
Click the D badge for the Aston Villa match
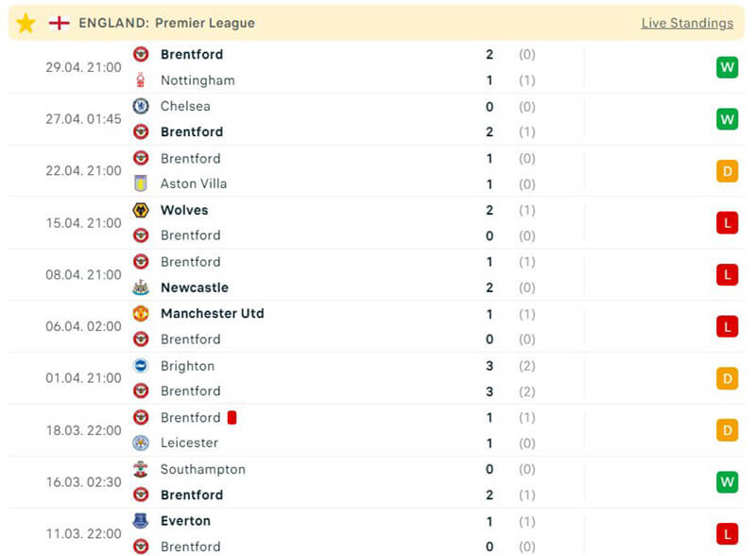click(727, 171)
